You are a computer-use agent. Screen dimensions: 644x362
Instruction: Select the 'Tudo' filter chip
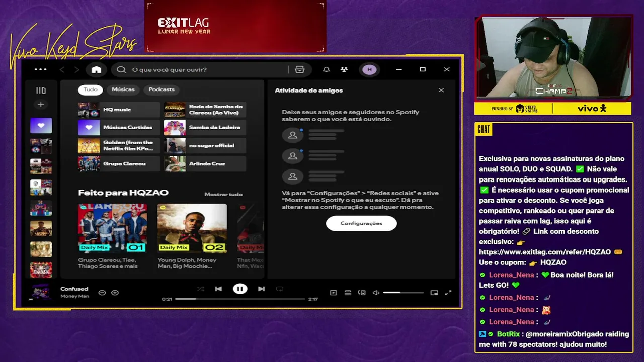pos(91,89)
